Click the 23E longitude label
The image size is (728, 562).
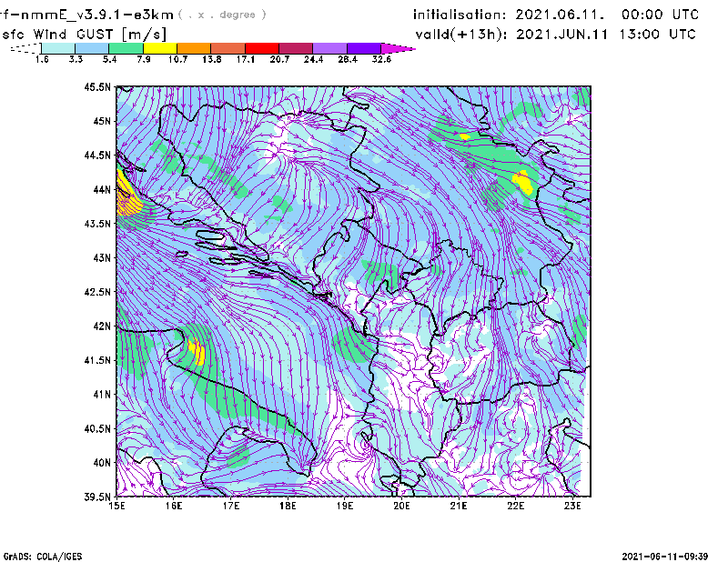(573, 506)
